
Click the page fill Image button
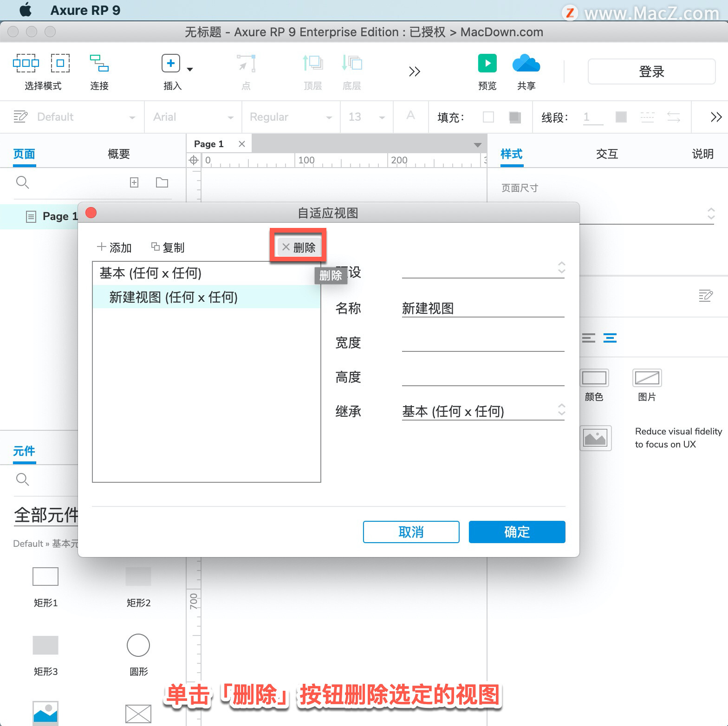coord(647,378)
